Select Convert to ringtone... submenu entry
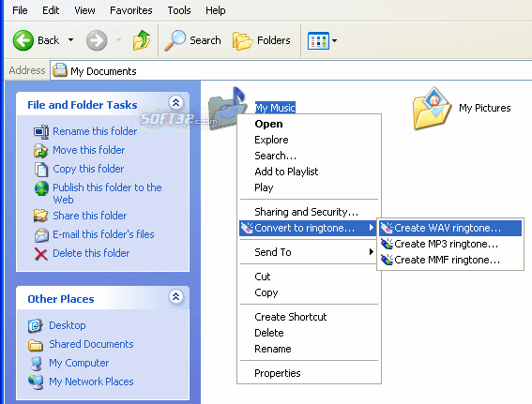Screen dimensions: 532x404 (308, 228)
